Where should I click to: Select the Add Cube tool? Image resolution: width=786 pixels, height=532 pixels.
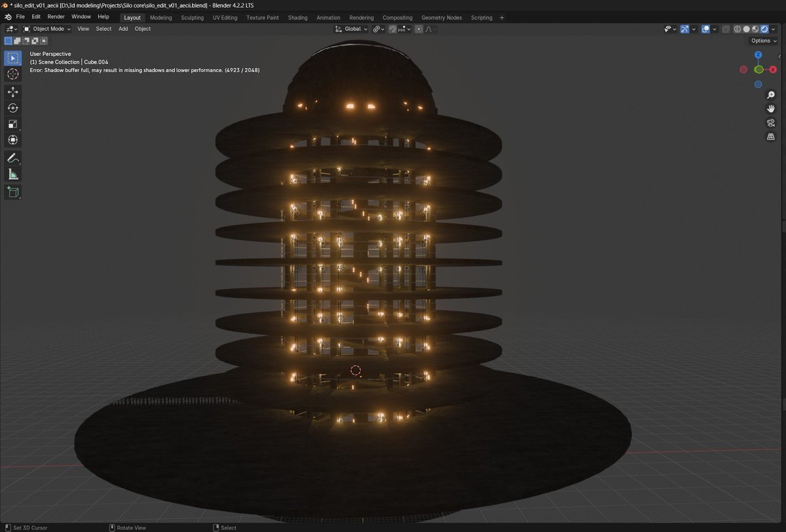[x=13, y=192]
